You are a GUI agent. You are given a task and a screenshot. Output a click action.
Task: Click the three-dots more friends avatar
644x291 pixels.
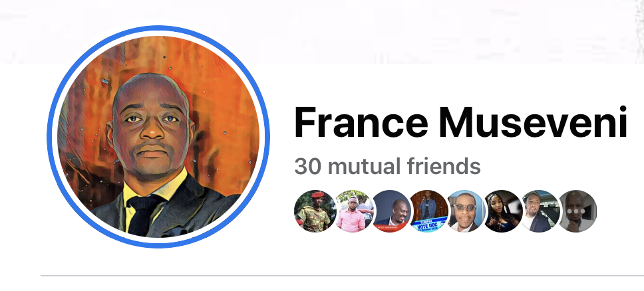pos(576,211)
